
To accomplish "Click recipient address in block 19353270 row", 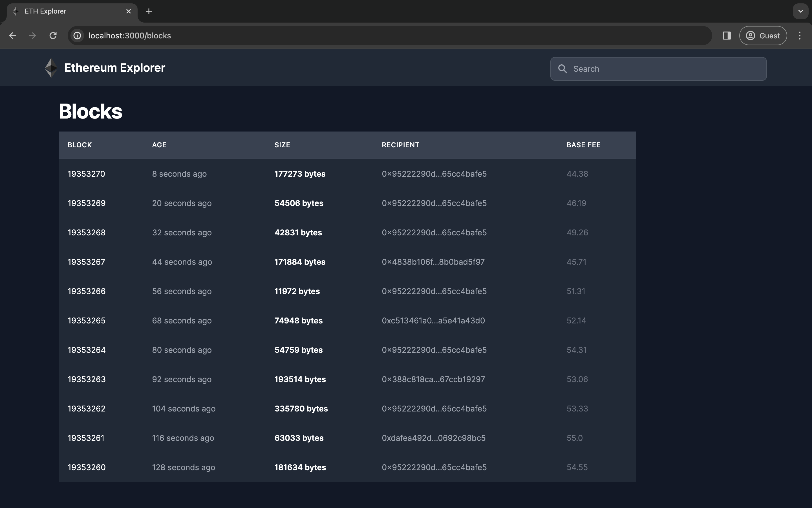I will [434, 174].
